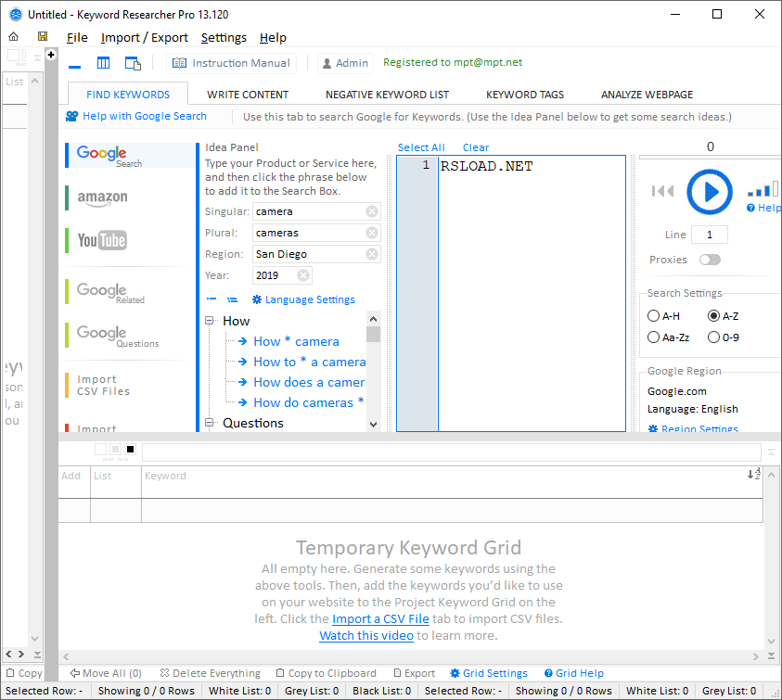Click the blue play button
This screenshot has width=782, height=700.
[x=710, y=192]
